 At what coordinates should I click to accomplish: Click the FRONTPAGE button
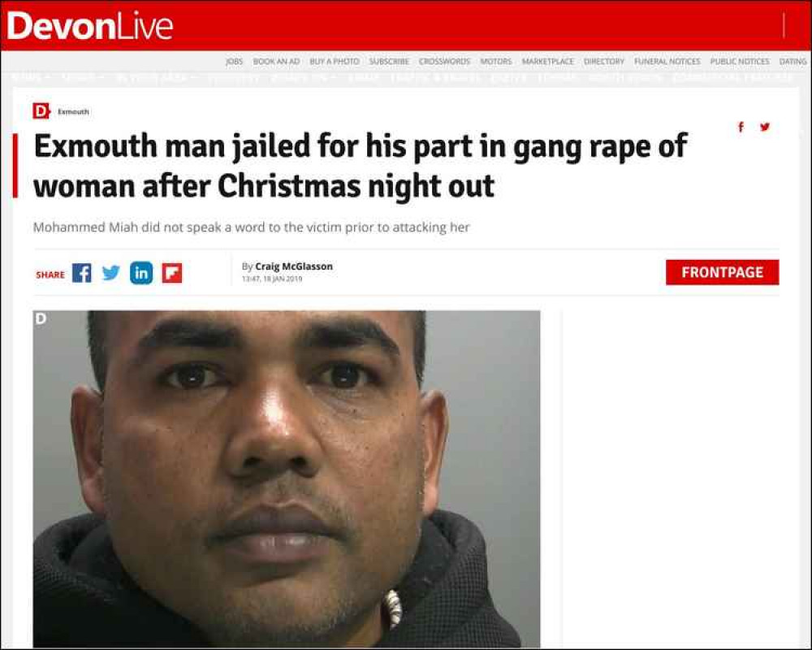tap(722, 273)
